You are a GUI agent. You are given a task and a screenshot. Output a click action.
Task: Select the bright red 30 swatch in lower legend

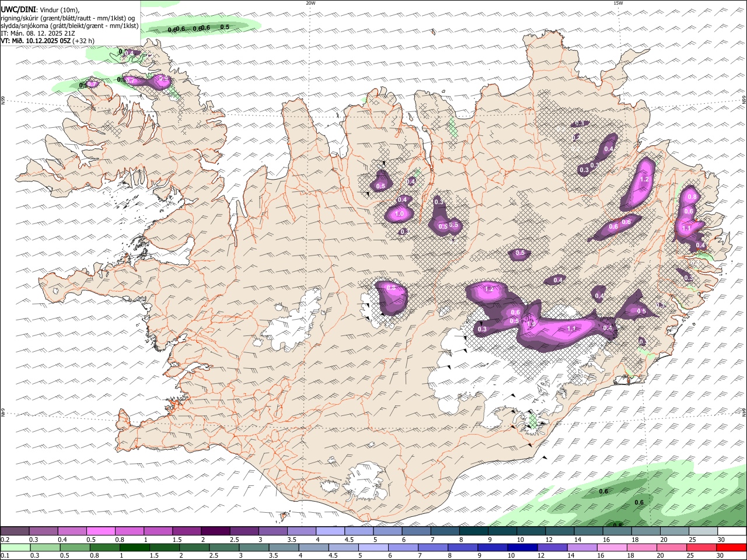pyautogui.click(x=731, y=548)
